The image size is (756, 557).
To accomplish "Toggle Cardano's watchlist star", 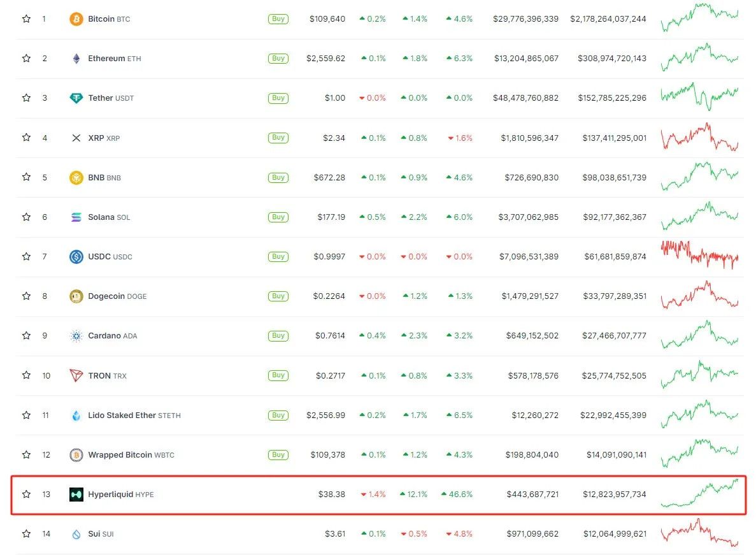I will 27,336.
